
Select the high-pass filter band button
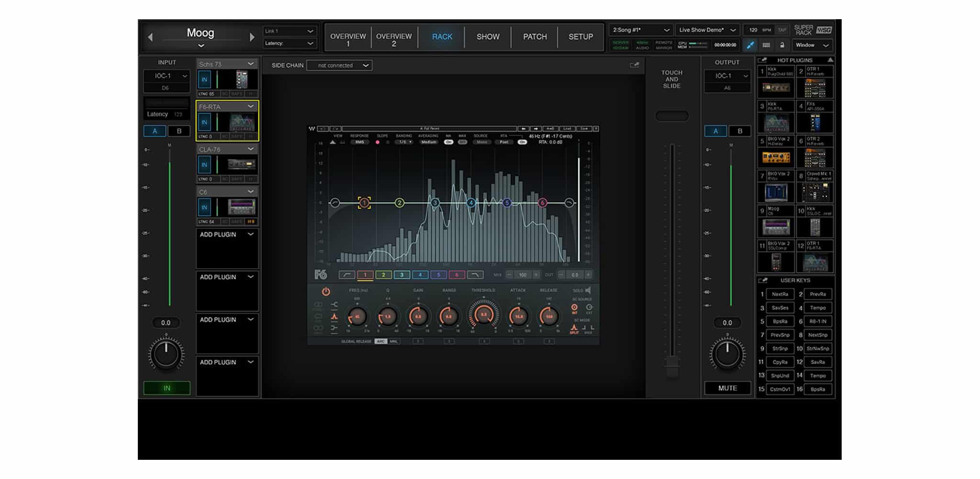347,275
